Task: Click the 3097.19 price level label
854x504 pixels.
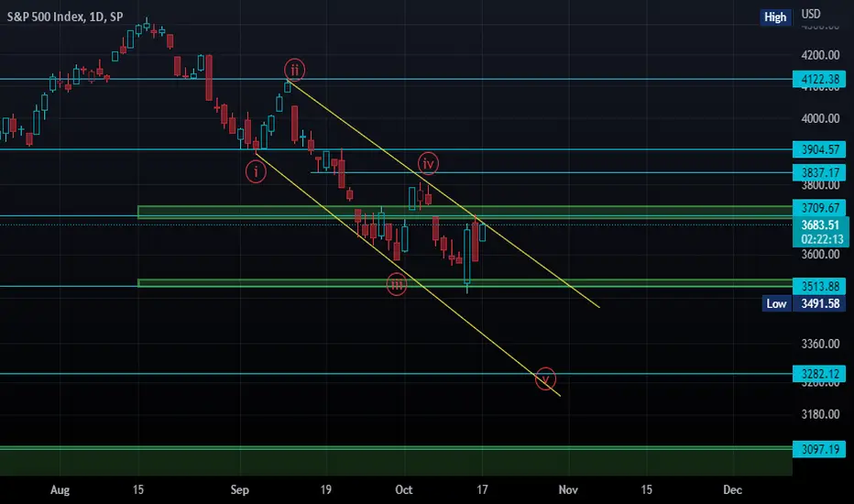Action: [820, 449]
